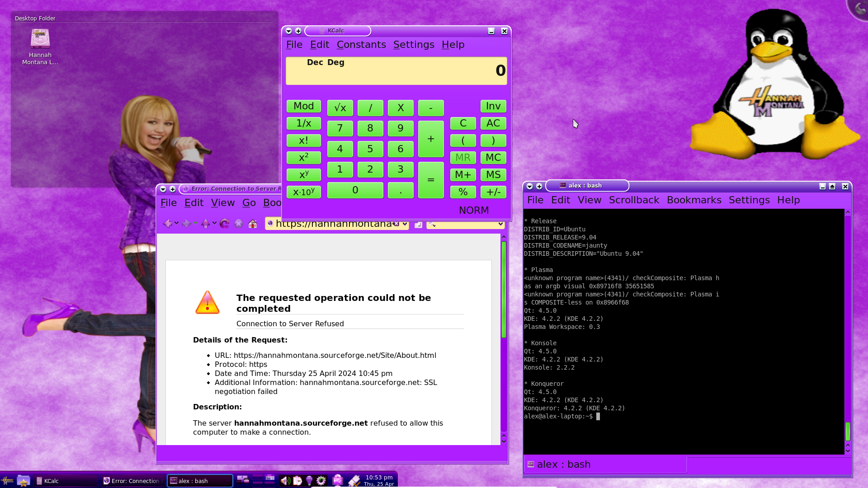Screen dimensions: 868x488
Task: Switch to KCalc from the taskbar
Action: click(x=66, y=481)
